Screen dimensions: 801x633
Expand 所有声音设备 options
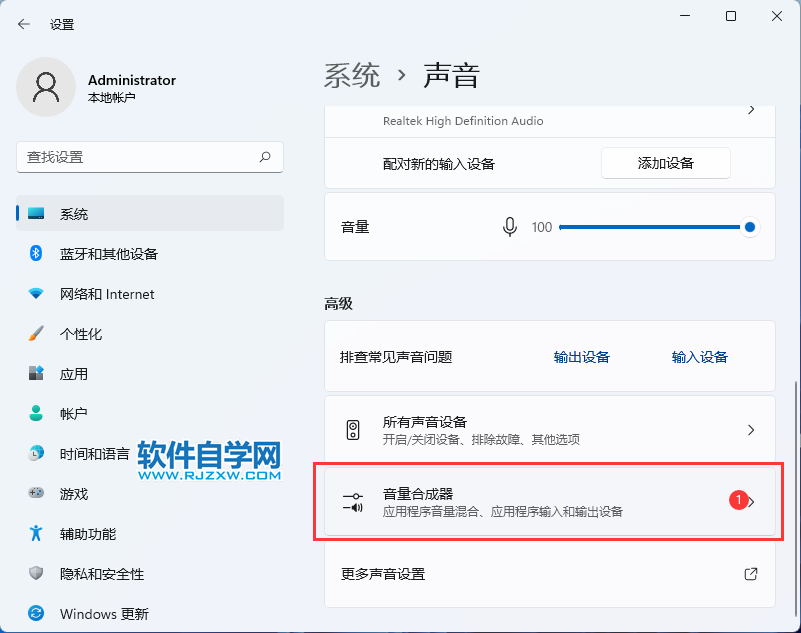(550, 430)
